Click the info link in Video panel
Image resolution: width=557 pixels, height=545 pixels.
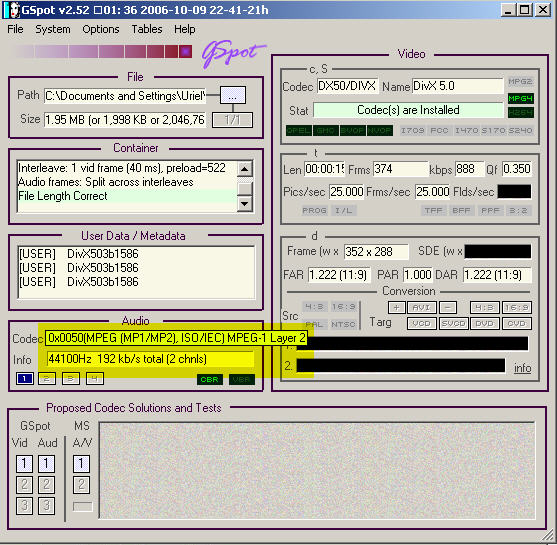523,368
